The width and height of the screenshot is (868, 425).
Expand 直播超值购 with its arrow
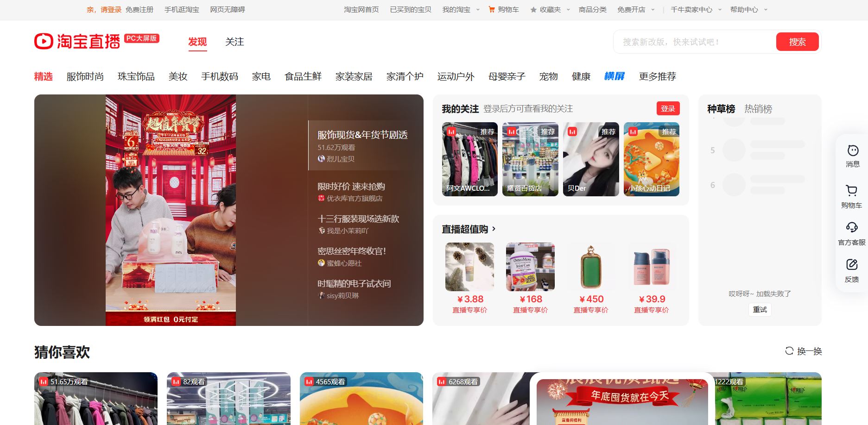coord(494,229)
